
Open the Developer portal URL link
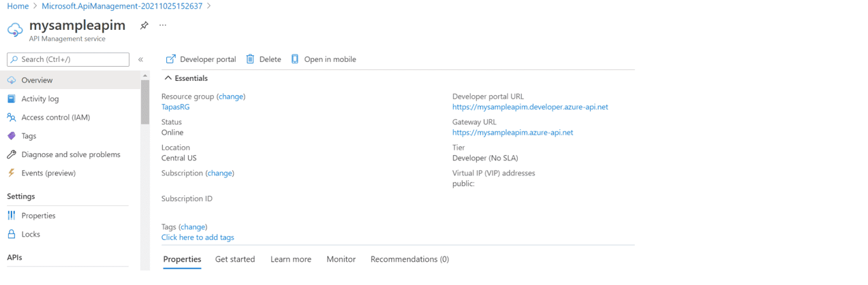click(530, 107)
